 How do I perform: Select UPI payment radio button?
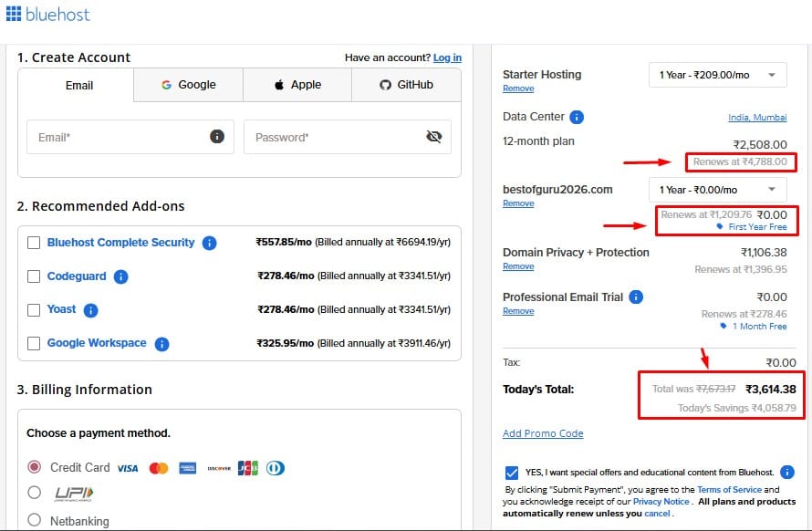click(x=34, y=492)
